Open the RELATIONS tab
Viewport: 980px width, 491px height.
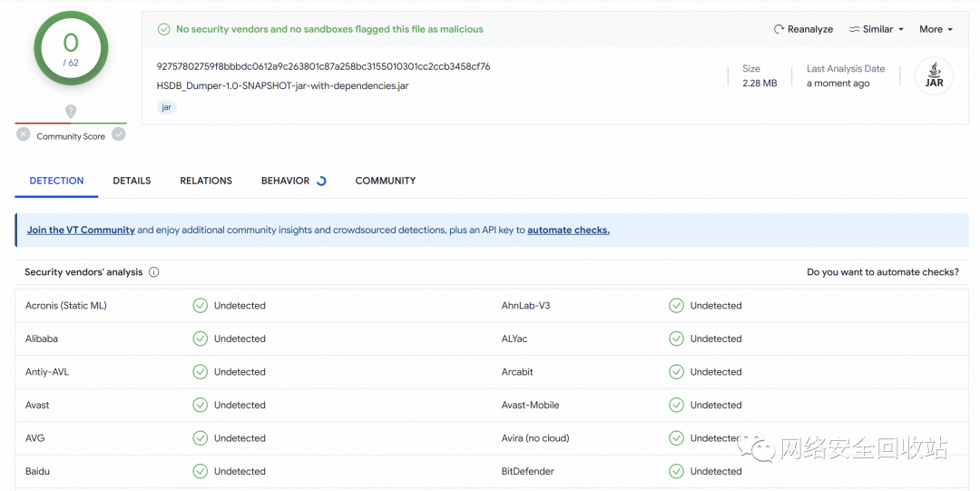(x=206, y=181)
